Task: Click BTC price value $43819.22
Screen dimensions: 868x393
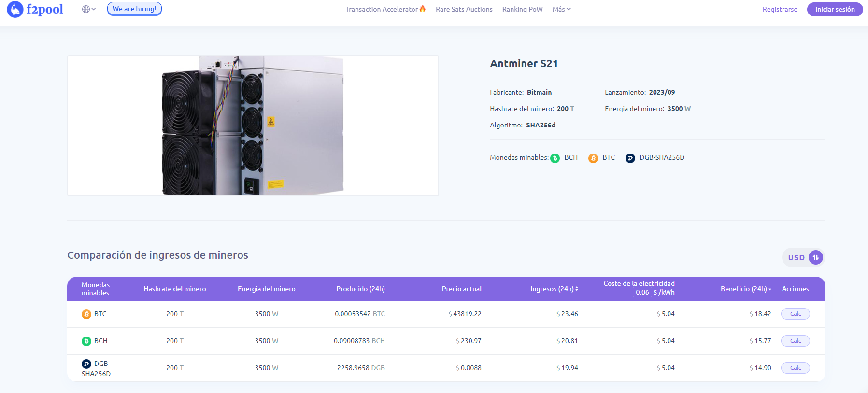Action: click(x=465, y=314)
